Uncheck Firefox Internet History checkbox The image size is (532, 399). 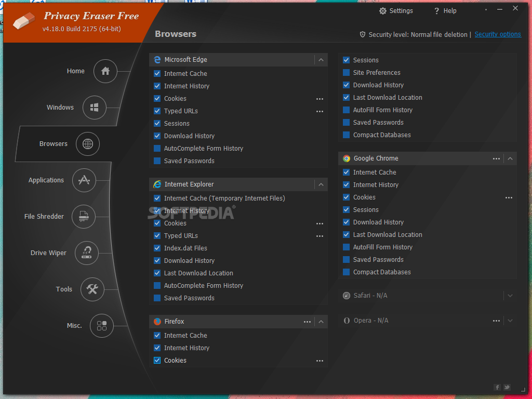point(157,348)
